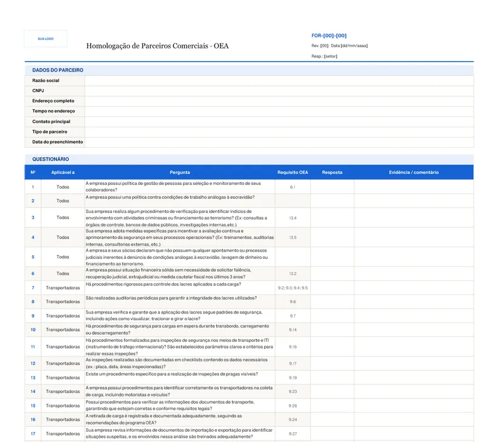
Task: Click the requisito value 9.14
Action: pyautogui.click(x=293, y=330)
